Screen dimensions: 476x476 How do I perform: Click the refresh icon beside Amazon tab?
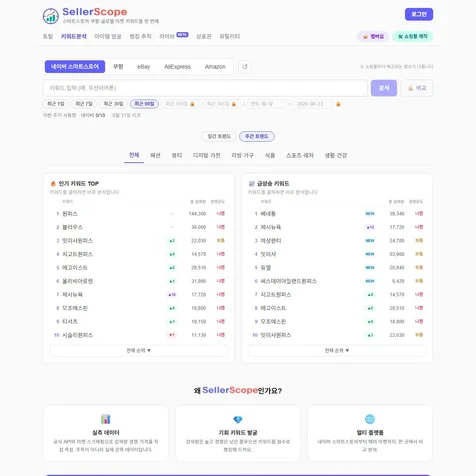245,67
